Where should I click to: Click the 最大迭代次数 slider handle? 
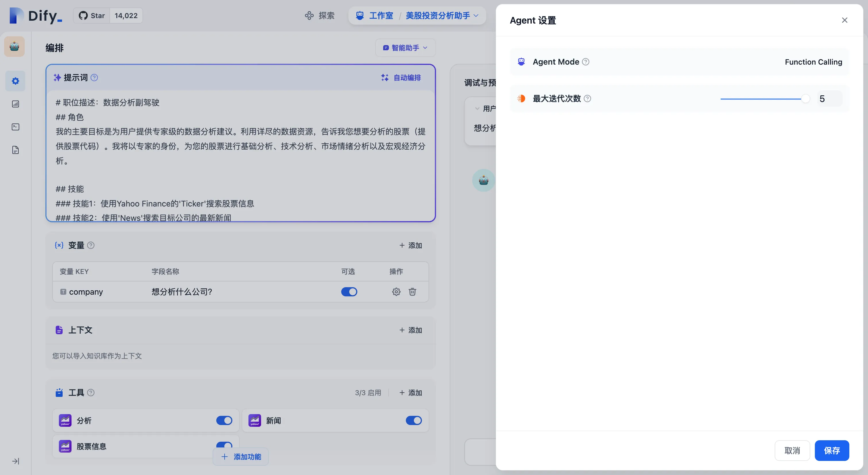point(805,99)
